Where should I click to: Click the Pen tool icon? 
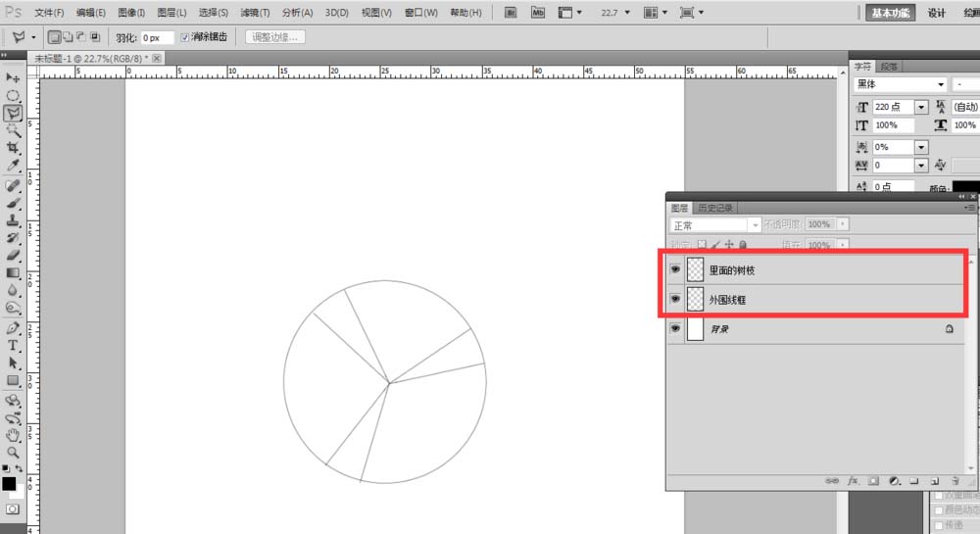[x=13, y=328]
